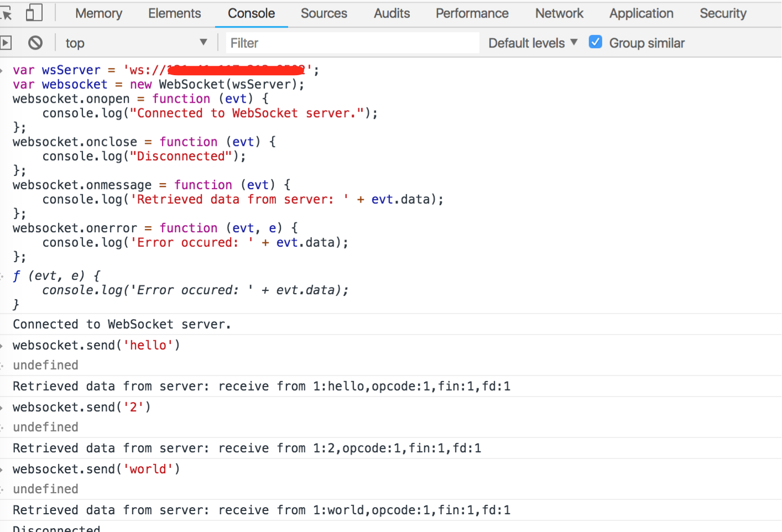
Task: Expand the first var wsServer console entry
Action: pyautogui.click(x=5, y=70)
